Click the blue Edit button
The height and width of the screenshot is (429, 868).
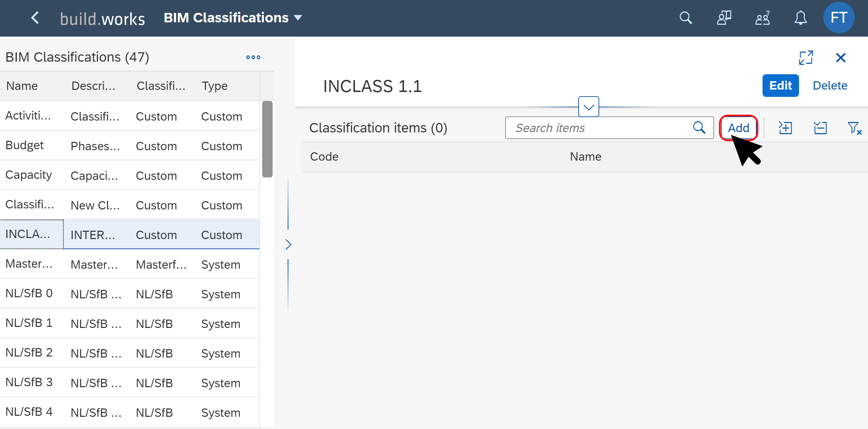coord(780,85)
